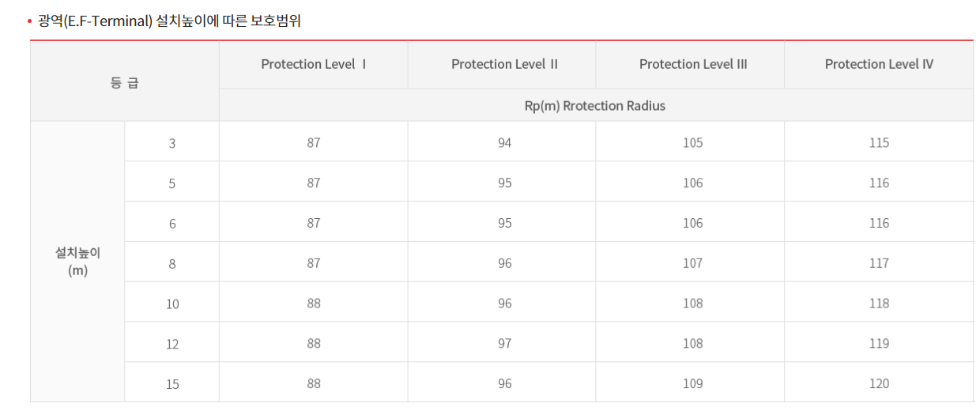Click the 등 급 header cell

coord(125,81)
